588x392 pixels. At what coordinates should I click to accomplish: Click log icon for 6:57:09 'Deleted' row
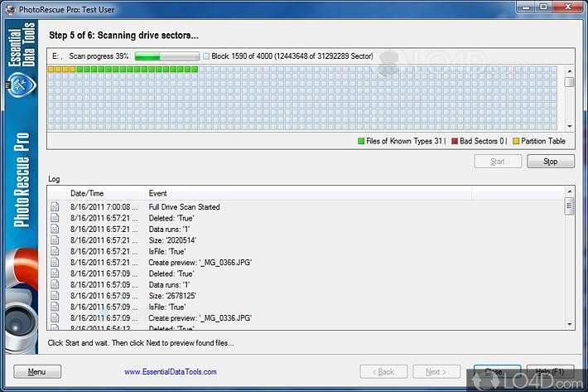tap(55, 273)
